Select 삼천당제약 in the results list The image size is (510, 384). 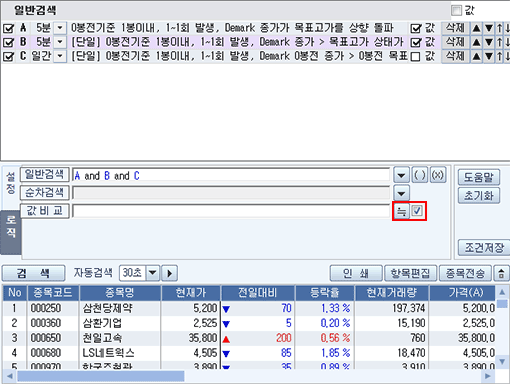point(107,308)
